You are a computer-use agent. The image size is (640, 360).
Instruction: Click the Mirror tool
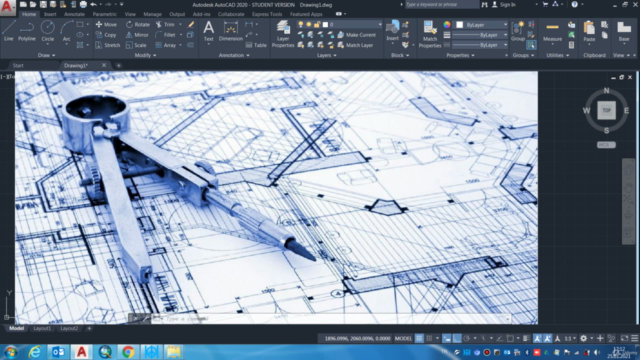point(137,35)
